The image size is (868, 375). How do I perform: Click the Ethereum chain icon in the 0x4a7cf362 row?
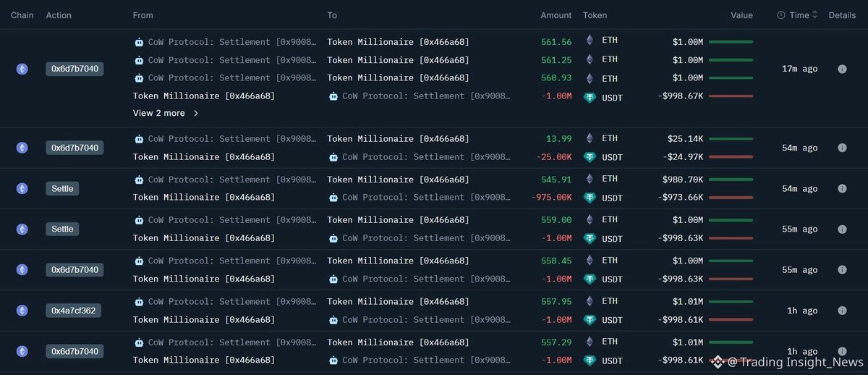pyautogui.click(x=22, y=311)
